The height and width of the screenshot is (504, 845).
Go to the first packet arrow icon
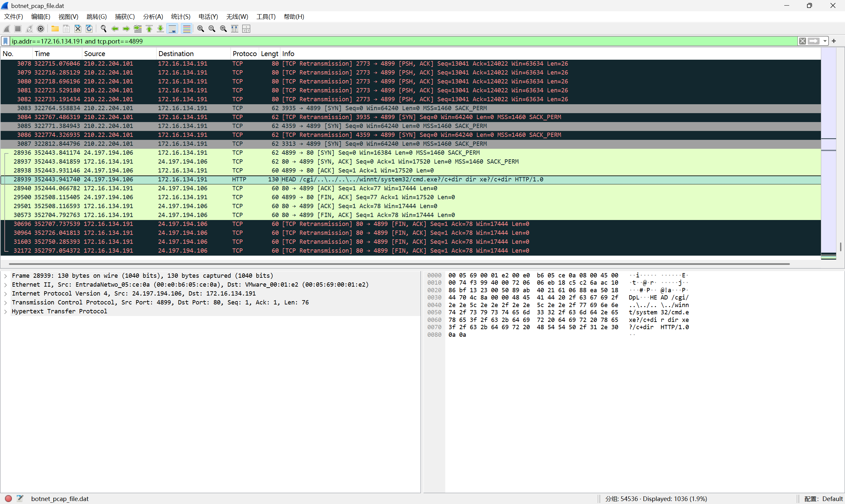149,29
